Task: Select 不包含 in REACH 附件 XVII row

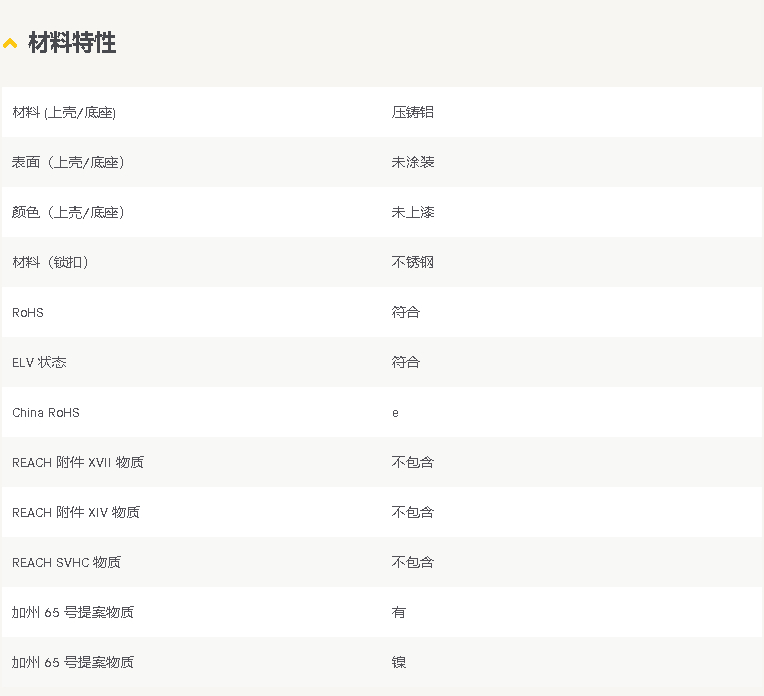Action: [413, 462]
